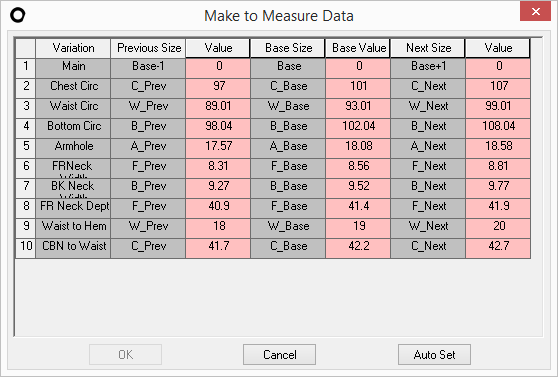Select the Base Value column header
The width and height of the screenshot is (558, 377).
coord(358,48)
